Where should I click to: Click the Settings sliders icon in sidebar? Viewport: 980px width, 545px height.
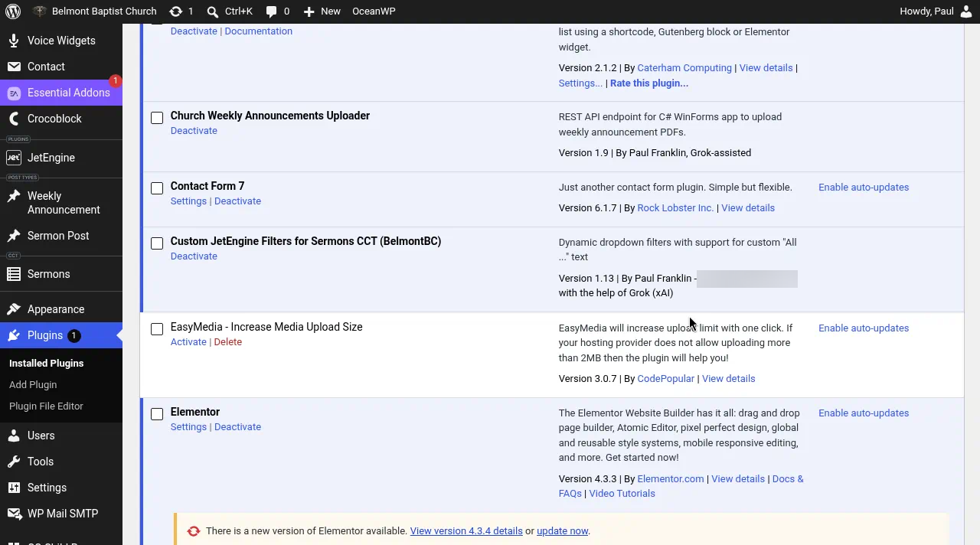pos(14,488)
